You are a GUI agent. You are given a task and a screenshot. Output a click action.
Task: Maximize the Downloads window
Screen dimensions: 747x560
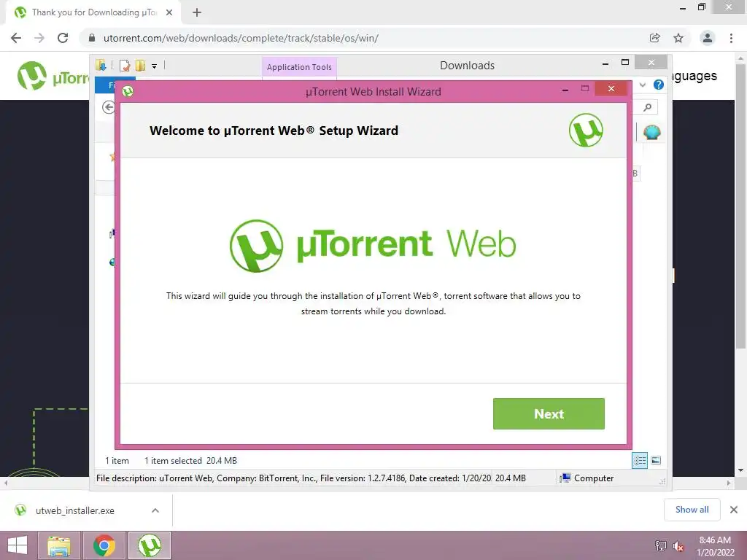[625, 63]
